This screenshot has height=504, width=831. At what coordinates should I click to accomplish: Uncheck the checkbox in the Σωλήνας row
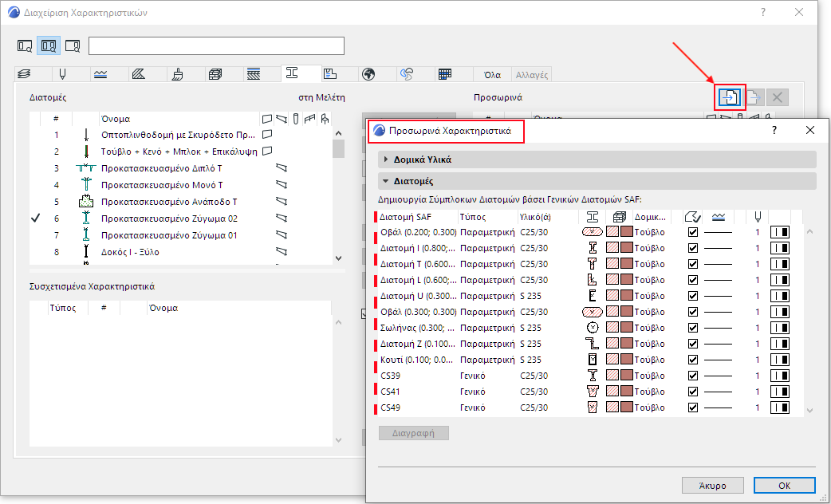pyautogui.click(x=693, y=328)
